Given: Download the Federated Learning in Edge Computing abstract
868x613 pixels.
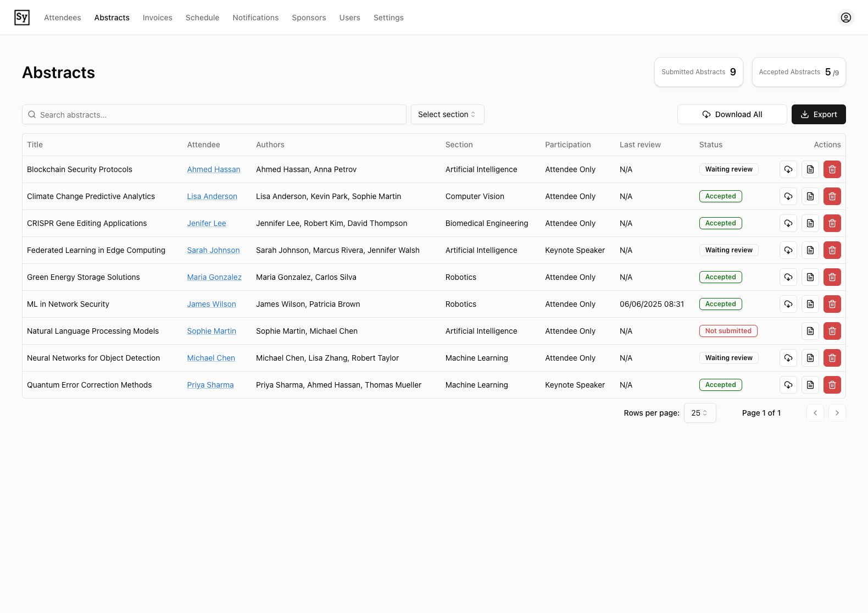Looking at the screenshot, I should [x=788, y=250].
